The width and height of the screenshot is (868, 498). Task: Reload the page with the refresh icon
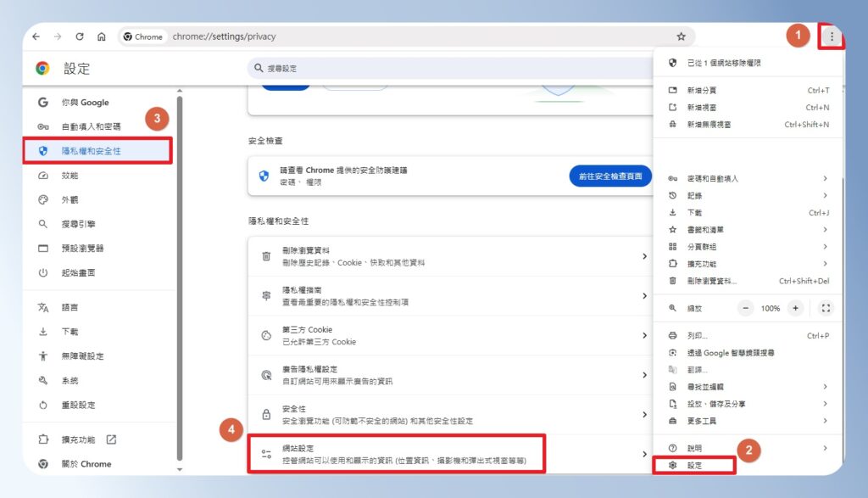(80, 36)
